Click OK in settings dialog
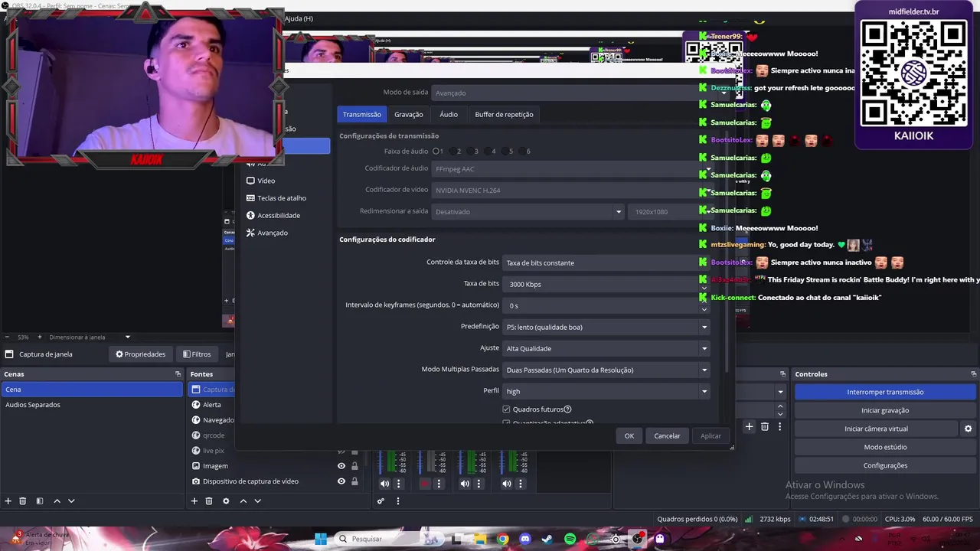 tap(629, 435)
